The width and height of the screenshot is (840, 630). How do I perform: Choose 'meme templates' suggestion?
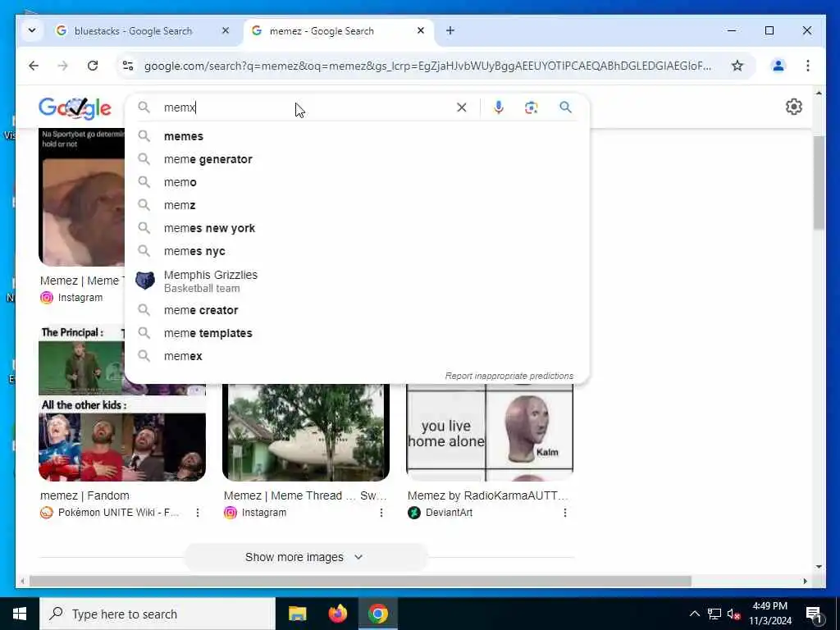[357, 333]
